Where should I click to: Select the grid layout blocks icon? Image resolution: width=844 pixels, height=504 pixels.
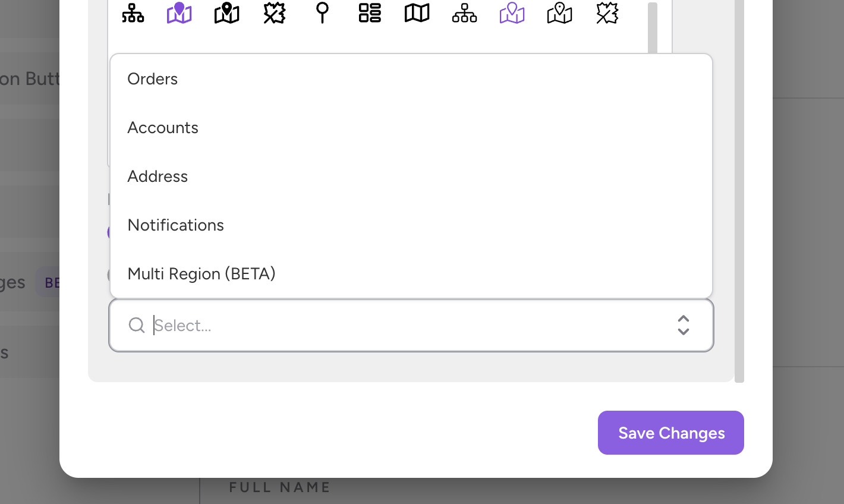(370, 13)
